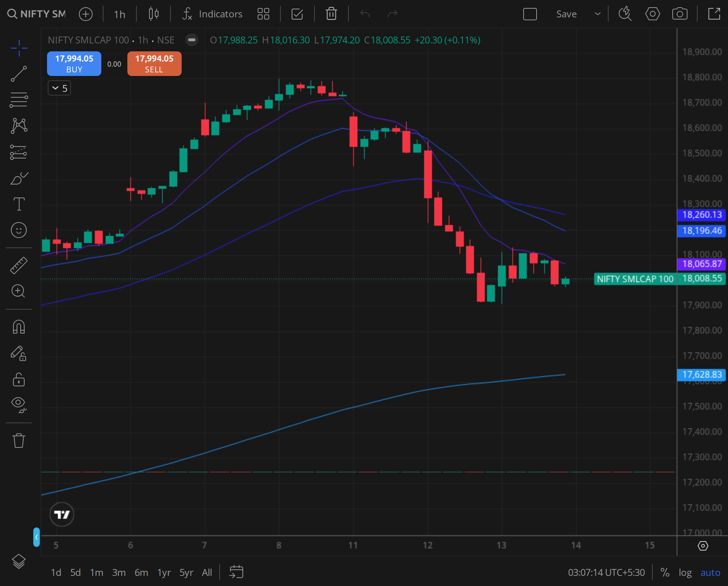Select the crosshair cursor tool
The height and width of the screenshot is (586, 728).
click(19, 48)
